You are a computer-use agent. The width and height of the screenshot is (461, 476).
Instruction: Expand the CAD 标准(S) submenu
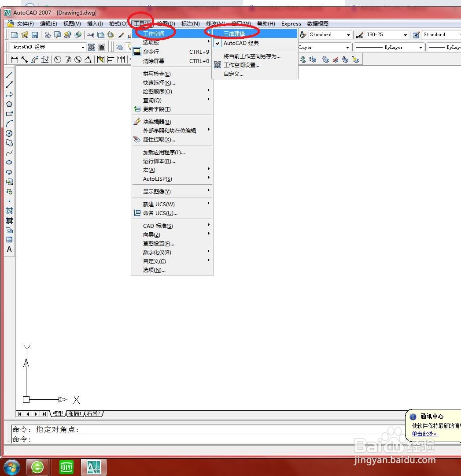(x=172, y=226)
